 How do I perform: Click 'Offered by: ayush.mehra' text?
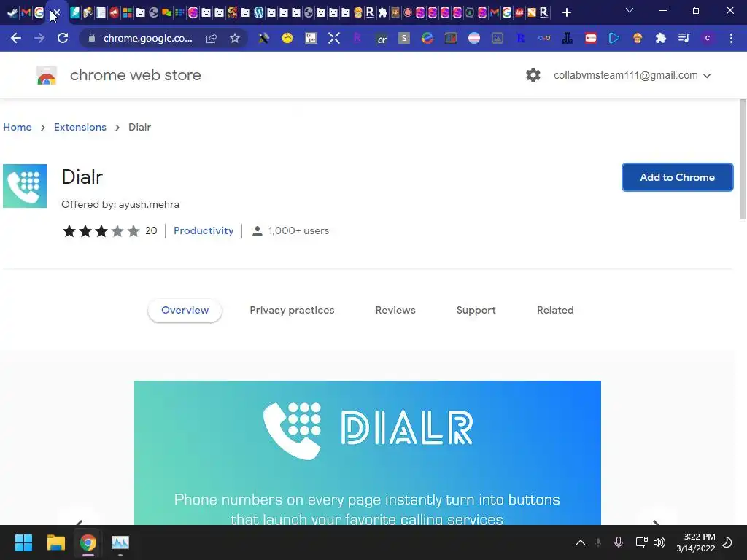120,204
